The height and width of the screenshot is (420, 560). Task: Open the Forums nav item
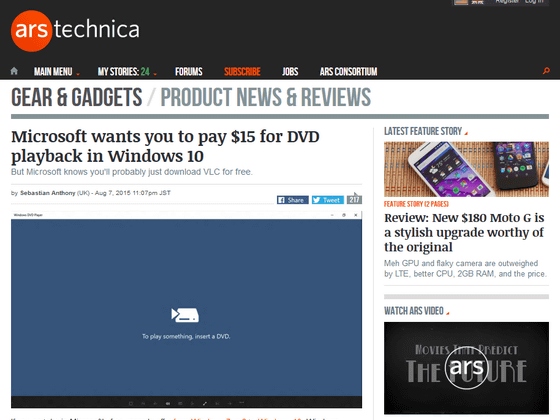189,72
